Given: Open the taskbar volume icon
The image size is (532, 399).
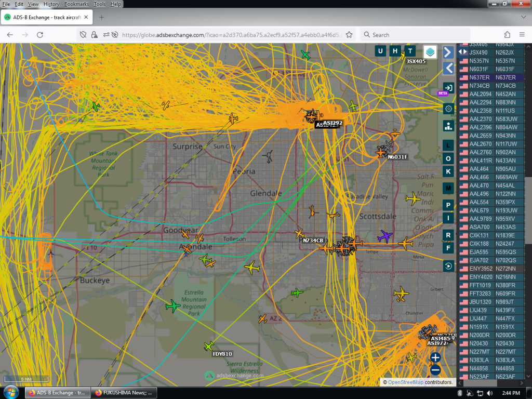Looking at the screenshot, I should tap(489, 393).
